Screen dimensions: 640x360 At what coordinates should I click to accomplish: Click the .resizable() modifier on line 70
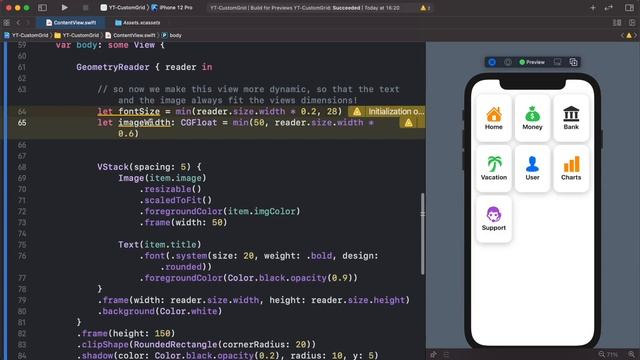tap(171, 189)
